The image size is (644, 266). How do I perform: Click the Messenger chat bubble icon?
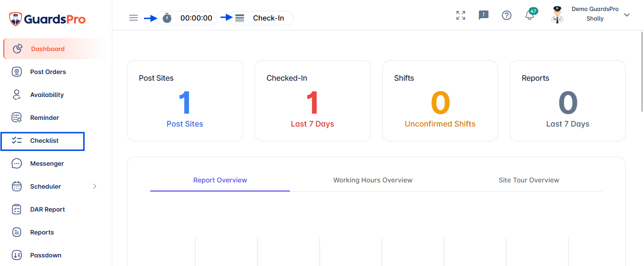pos(17,163)
